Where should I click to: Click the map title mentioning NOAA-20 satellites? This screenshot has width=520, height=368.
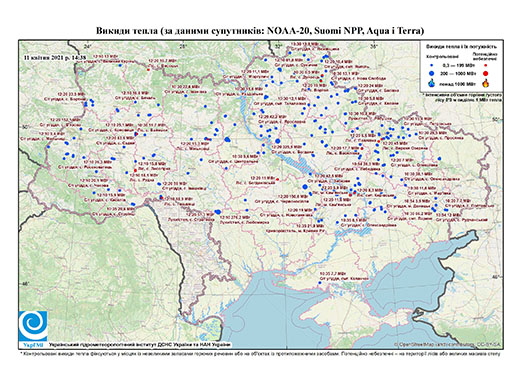260,31
